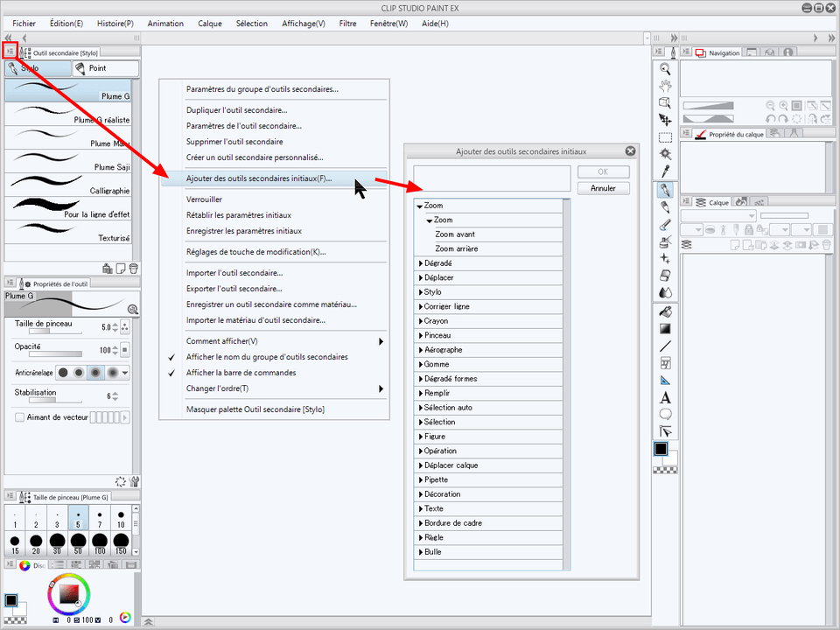
Task: Enable the Aimant de vecteur checkbox
Action: pos(20,417)
